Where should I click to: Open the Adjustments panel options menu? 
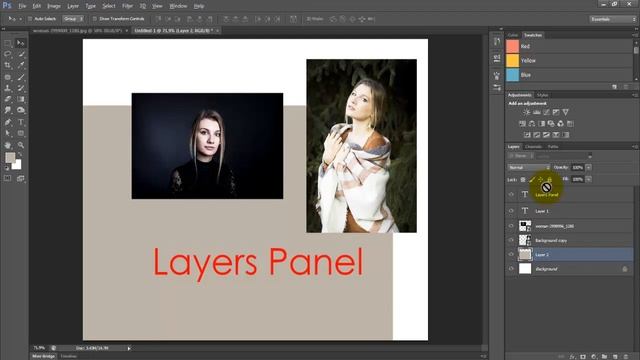tap(634, 95)
